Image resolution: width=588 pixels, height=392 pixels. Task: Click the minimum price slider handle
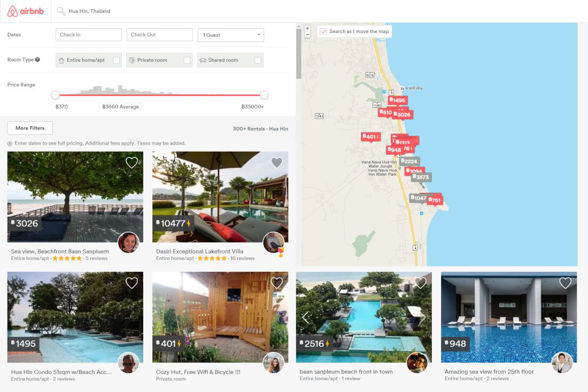click(x=56, y=95)
